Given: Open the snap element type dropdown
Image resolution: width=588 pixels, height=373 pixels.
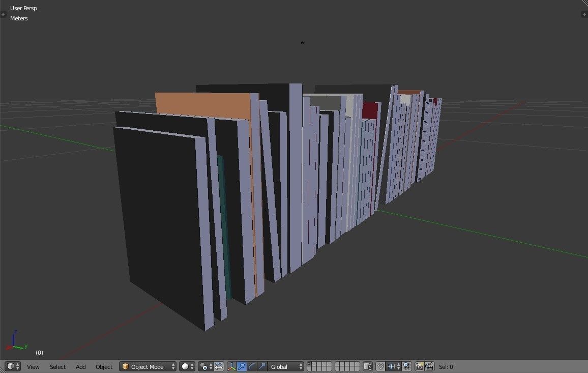Looking at the screenshot, I should tap(393, 366).
